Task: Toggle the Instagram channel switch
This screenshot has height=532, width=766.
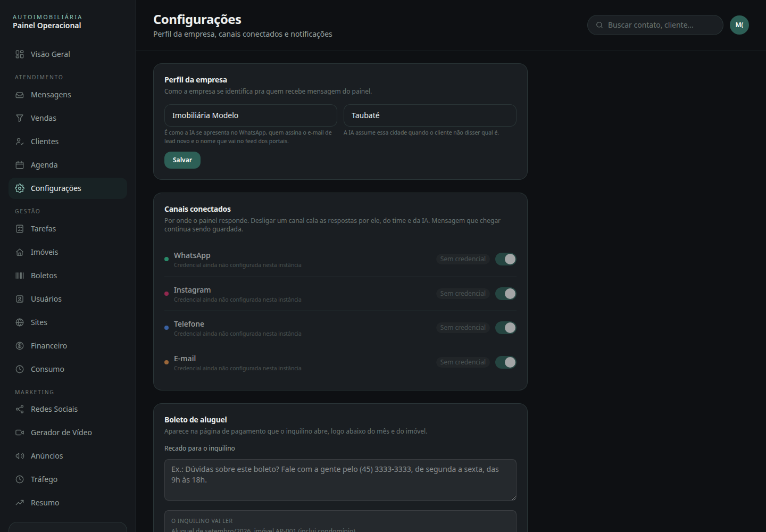Action: tap(506, 294)
